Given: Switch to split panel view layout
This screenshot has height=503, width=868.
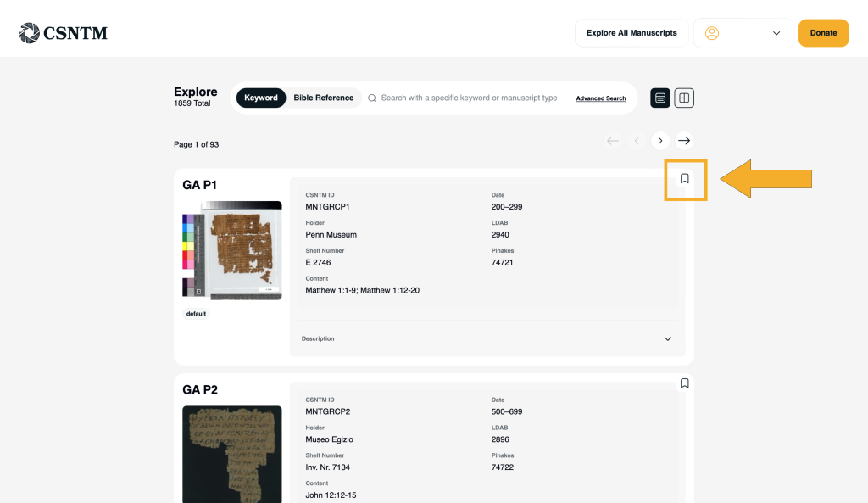Looking at the screenshot, I should (x=684, y=98).
